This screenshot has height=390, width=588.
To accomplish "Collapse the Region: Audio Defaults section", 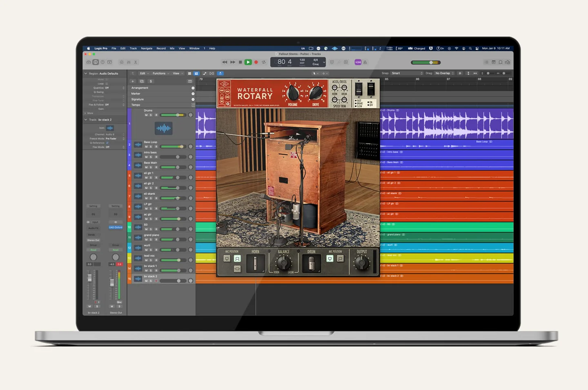I will point(86,73).
